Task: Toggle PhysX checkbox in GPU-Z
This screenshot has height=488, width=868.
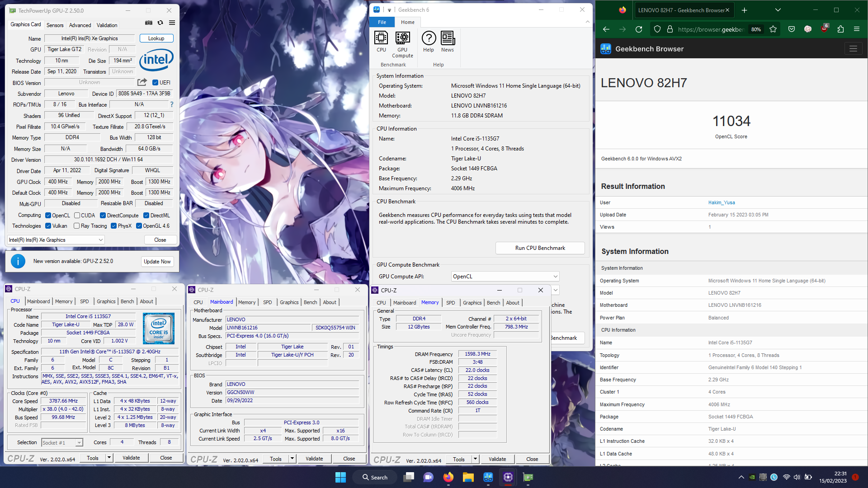Action: coord(114,226)
